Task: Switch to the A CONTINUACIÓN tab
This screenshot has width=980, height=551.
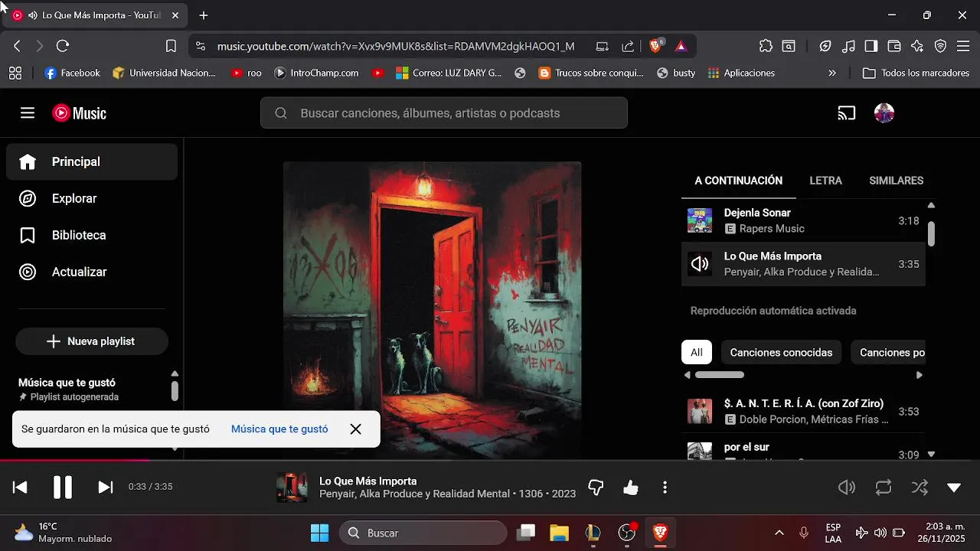Action: [x=739, y=181]
